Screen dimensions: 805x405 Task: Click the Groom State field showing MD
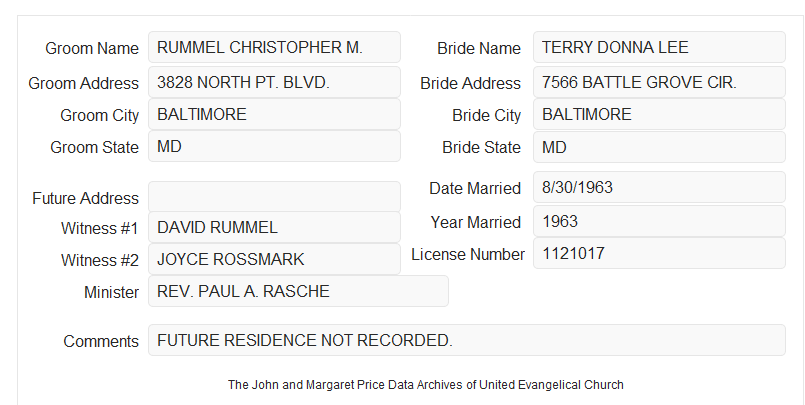click(274, 146)
